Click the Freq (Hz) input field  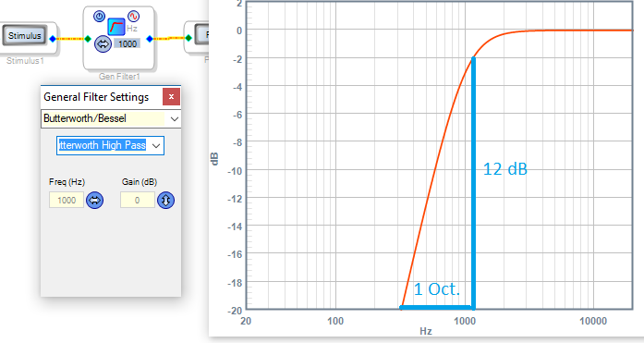pyautogui.click(x=67, y=200)
